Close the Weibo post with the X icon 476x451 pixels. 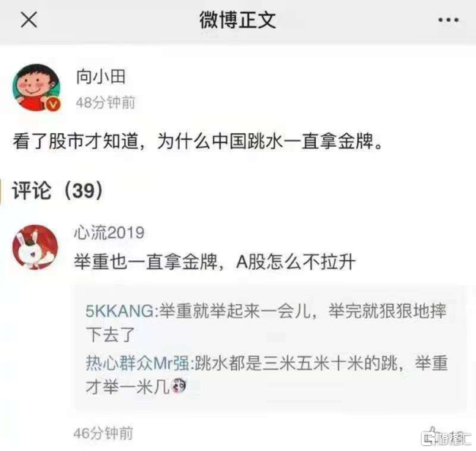[29, 20]
